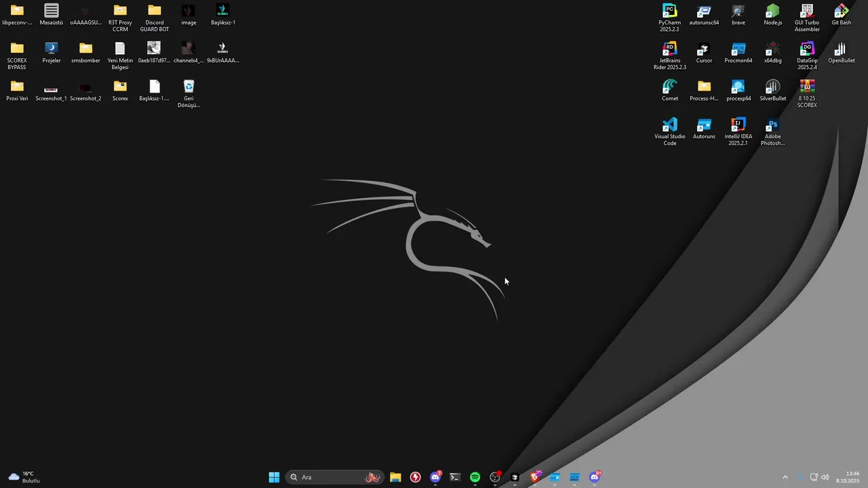Select the Projeler desktop shortcut
The width and height of the screenshot is (868, 488).
(x=52, y=53)
